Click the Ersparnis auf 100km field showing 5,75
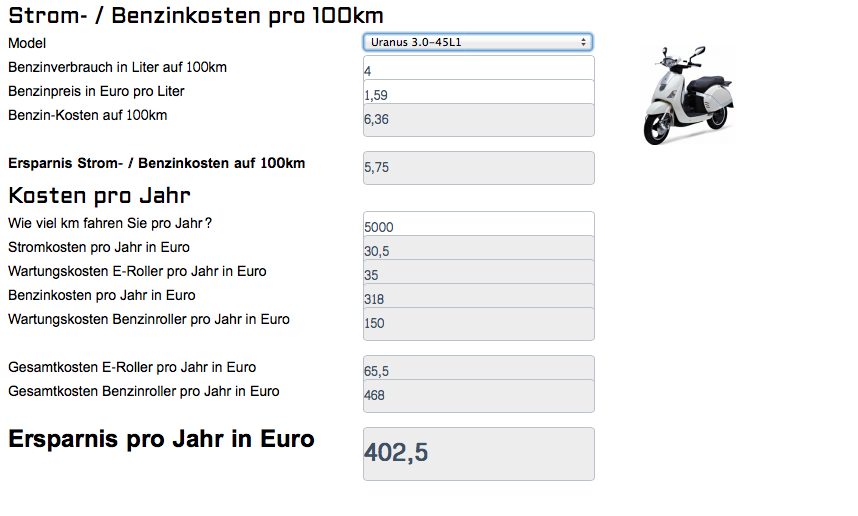Screen dimensions: 858x516 478,168
